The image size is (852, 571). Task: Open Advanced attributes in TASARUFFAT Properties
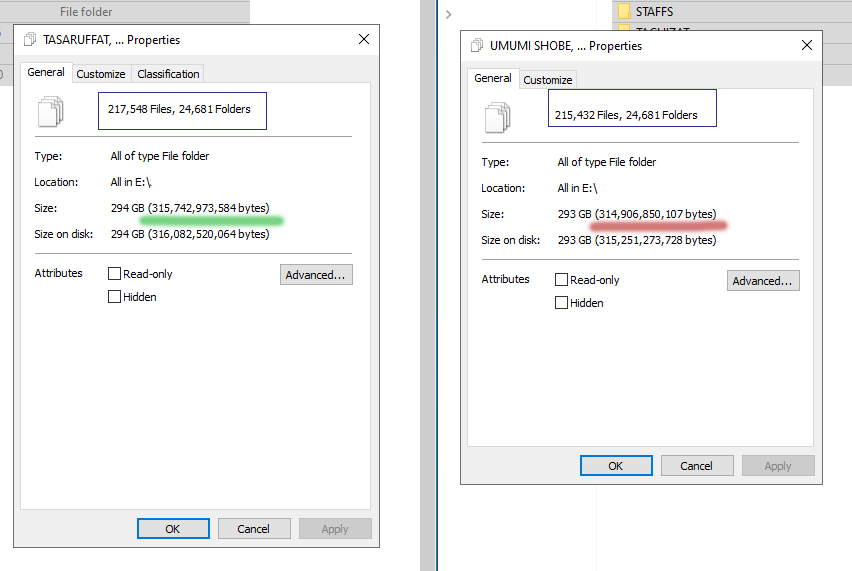pos(316,275)
